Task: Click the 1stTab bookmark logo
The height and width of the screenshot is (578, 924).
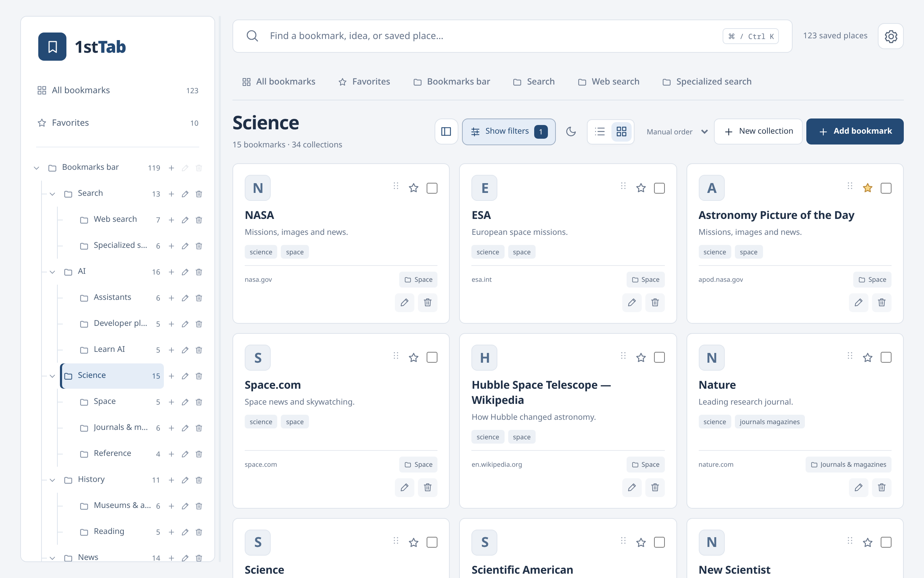Action: coord(52,47)
